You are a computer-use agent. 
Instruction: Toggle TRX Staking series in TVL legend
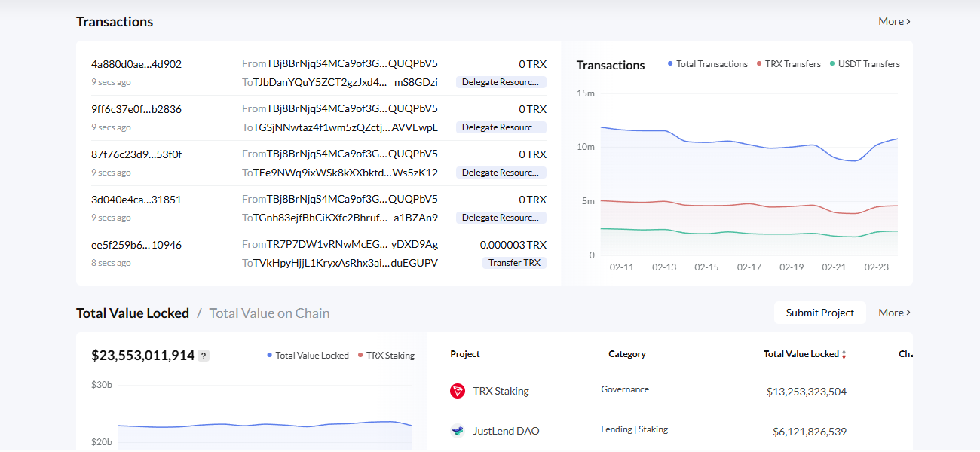click(385, 356)
